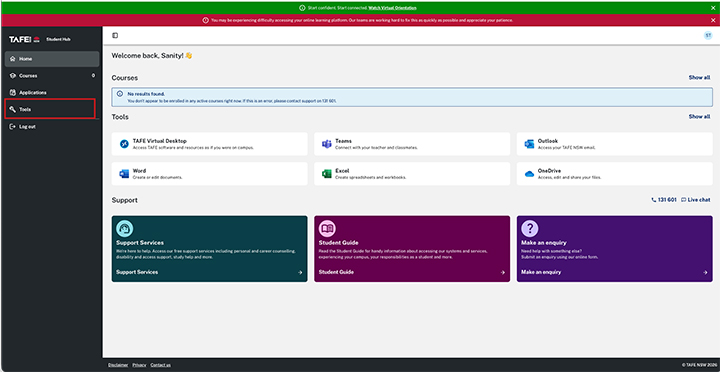
Task: Follow the Watch Virtual Orientation link
Action: [x=393, y=8]
